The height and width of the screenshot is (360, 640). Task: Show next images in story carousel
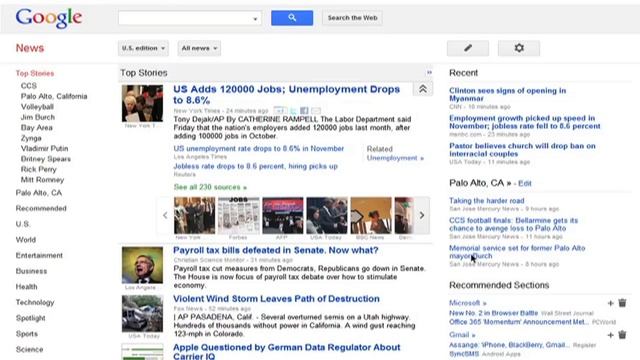click(x=422, y=215)
